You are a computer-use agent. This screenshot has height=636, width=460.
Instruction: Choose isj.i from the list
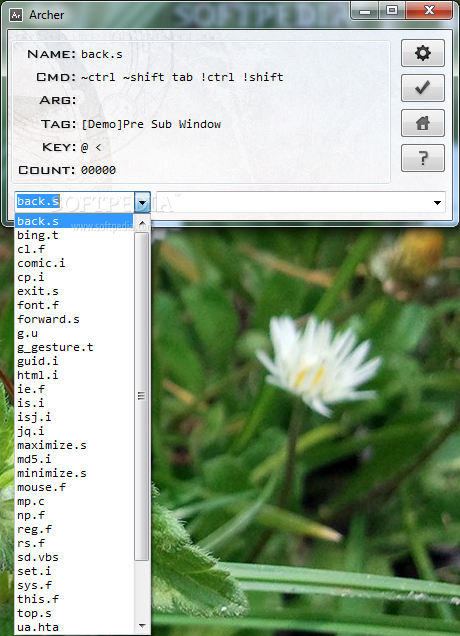[x=74, y=417]
